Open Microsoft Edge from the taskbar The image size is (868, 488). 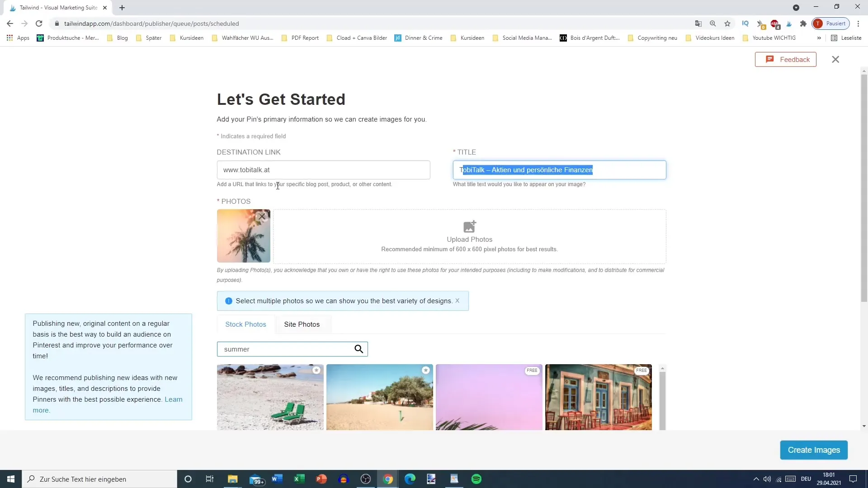pyautogui.click(x=410, y=479)
